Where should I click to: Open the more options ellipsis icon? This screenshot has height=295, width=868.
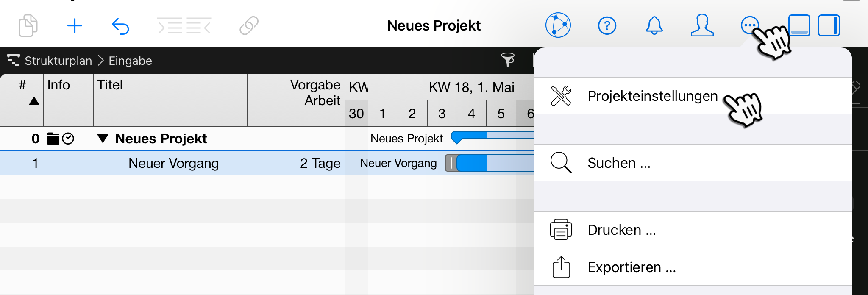click(749, 25)
